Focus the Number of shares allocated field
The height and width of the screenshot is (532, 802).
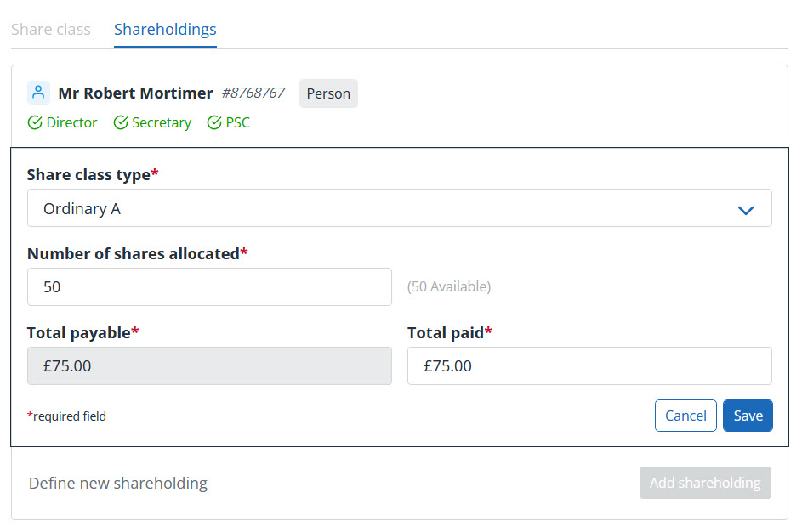pyautogui.click(x=209, y=287)
